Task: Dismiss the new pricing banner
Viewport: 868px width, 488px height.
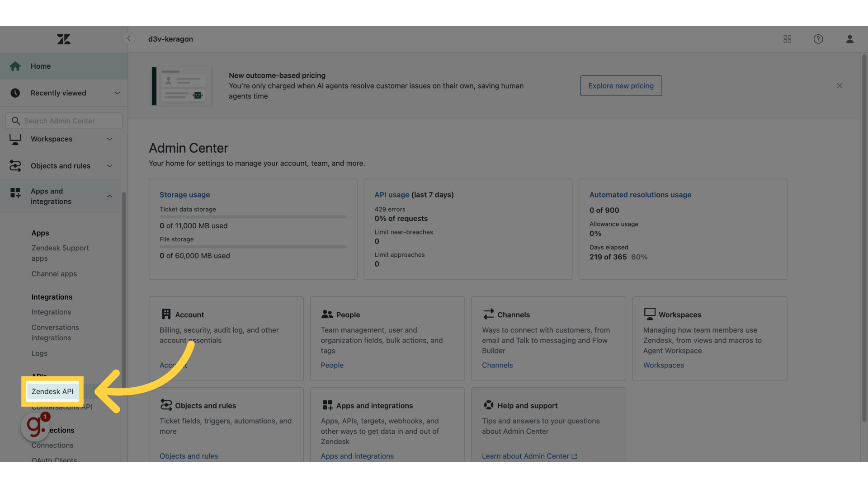Action: 839,86
